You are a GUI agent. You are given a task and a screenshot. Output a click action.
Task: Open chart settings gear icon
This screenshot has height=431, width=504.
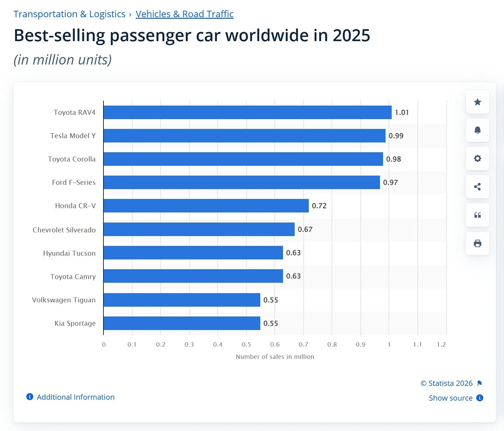(x=477, y=158)
